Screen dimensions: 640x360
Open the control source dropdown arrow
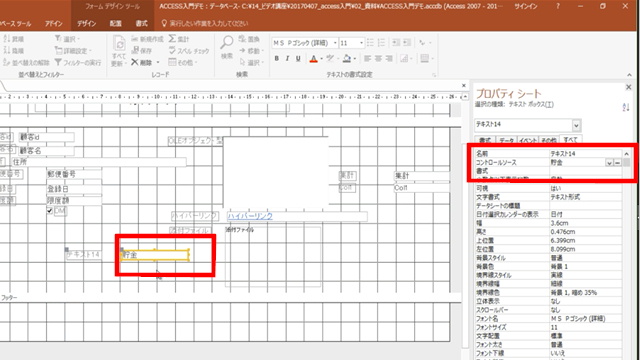[609, 162]
